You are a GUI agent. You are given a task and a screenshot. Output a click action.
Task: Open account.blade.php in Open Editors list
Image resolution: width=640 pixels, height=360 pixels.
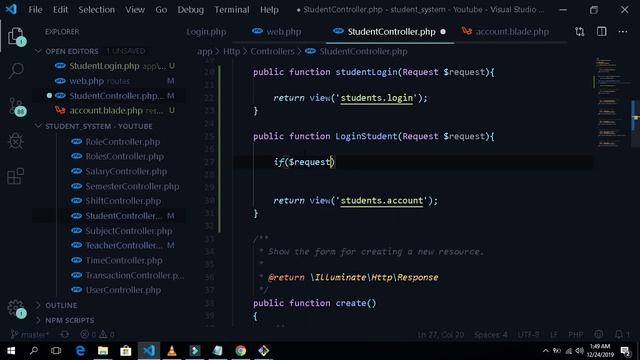click(x=109, y=110)
